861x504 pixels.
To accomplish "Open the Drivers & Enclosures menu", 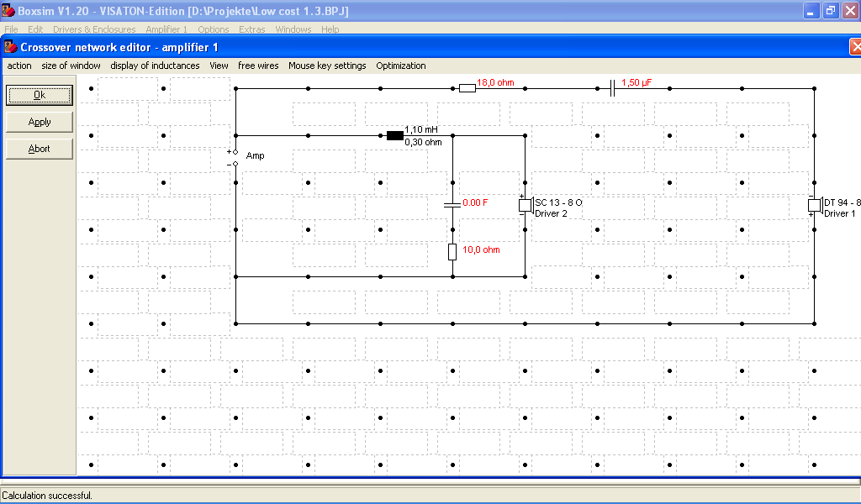I will tap(94, 29).
